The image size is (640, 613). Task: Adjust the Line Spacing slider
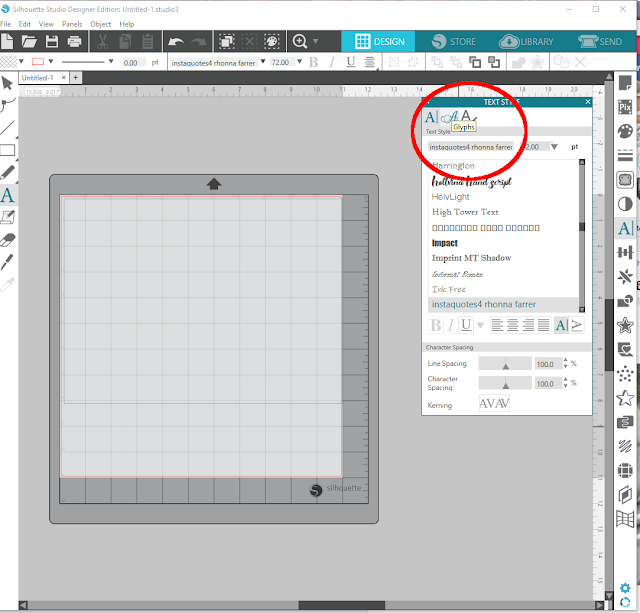click(505, 364)
